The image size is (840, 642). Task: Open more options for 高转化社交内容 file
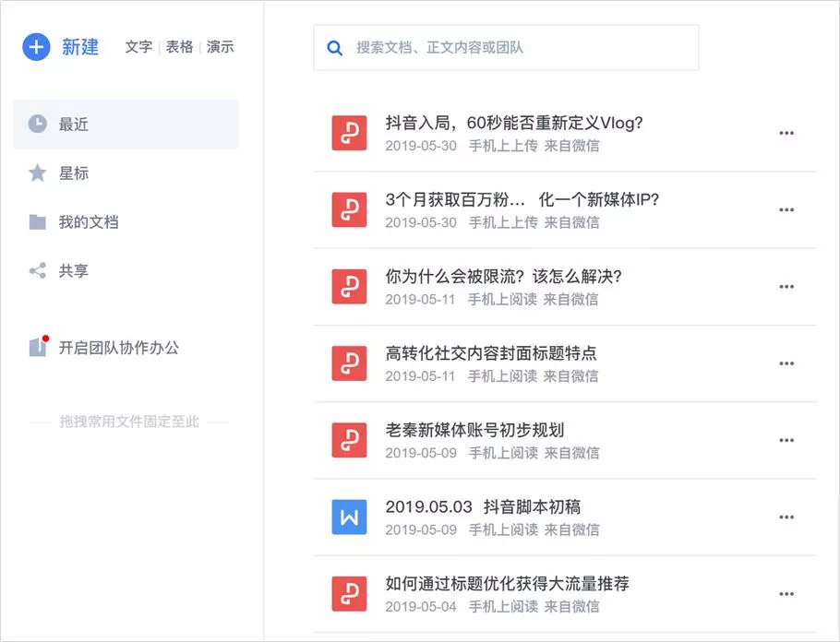click(786, 363)
